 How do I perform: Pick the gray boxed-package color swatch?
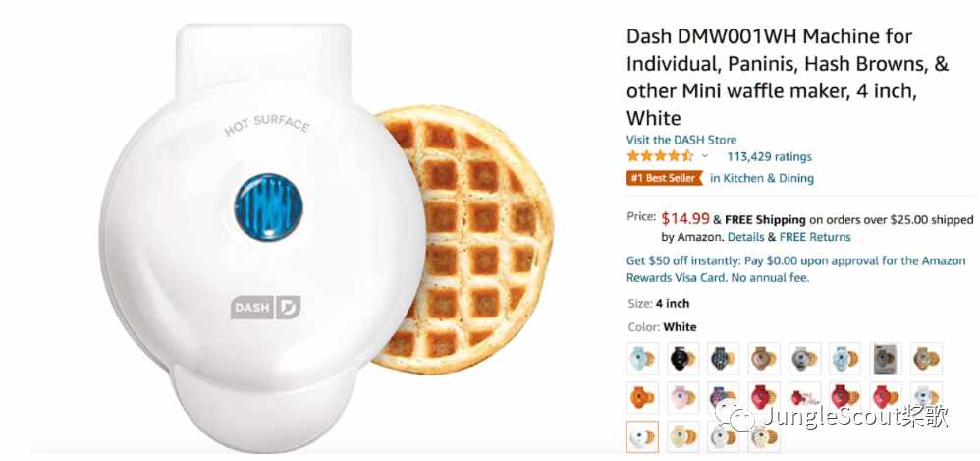pos(887,359)
